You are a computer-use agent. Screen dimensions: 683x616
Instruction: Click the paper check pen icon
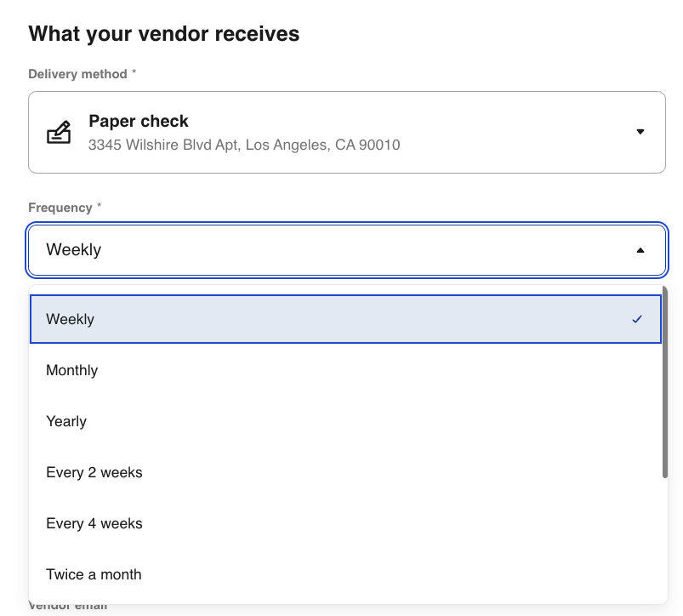[x=58, y=133]
